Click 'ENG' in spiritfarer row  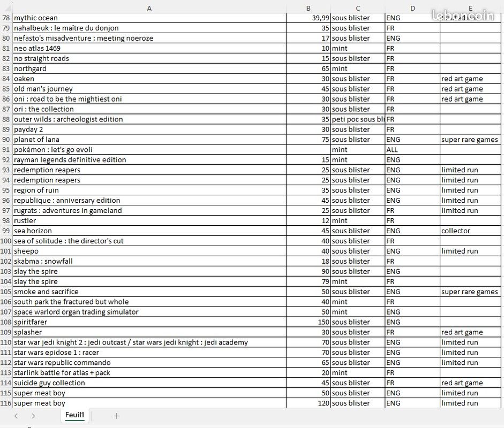[412, 322]
